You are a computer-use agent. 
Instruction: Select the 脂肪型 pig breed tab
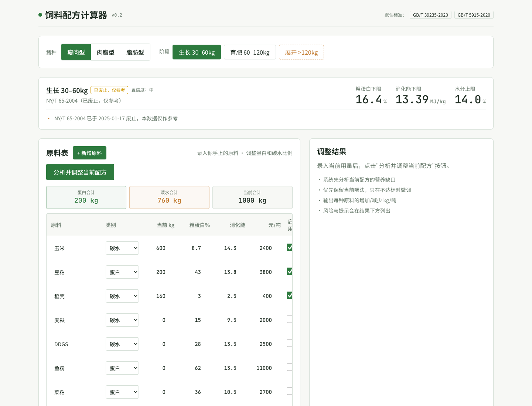[135, 52]
